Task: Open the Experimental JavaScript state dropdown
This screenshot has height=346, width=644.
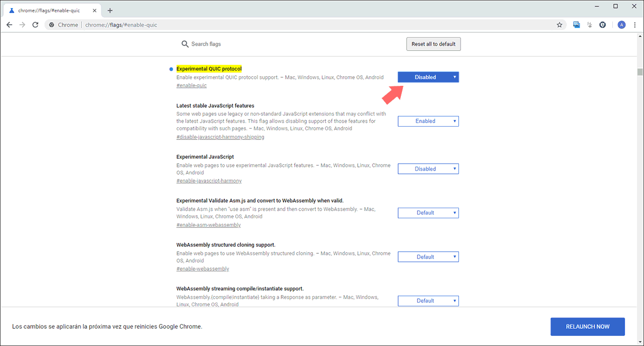Action: tap(428, 169)
